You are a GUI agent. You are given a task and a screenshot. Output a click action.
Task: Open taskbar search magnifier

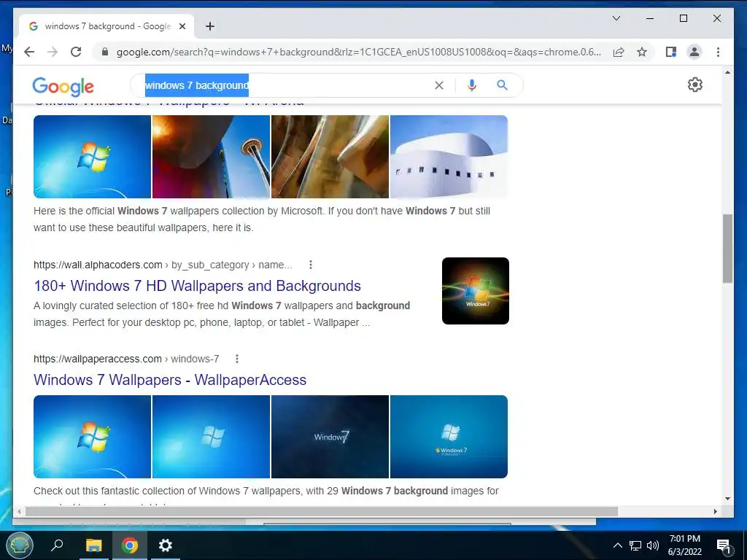click(57, 545)
